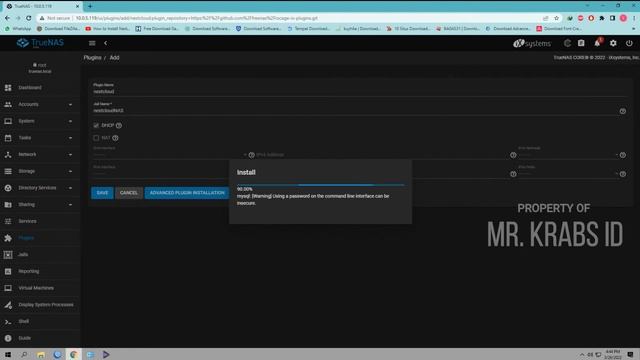The height and width of the screenshot is (360, 640).
Task: Click the browser back arrow
Action: [7, 18]
